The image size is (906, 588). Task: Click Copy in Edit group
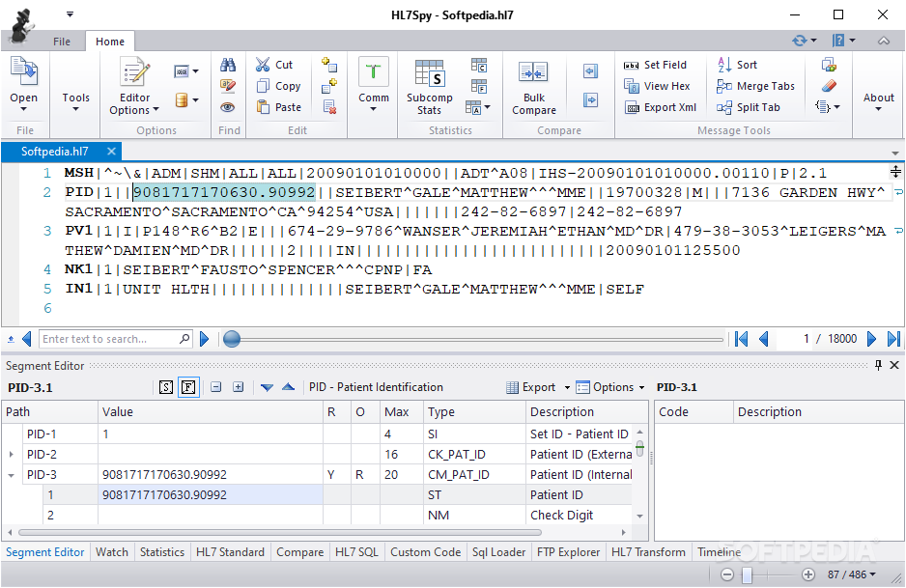[x=278, y=86]
